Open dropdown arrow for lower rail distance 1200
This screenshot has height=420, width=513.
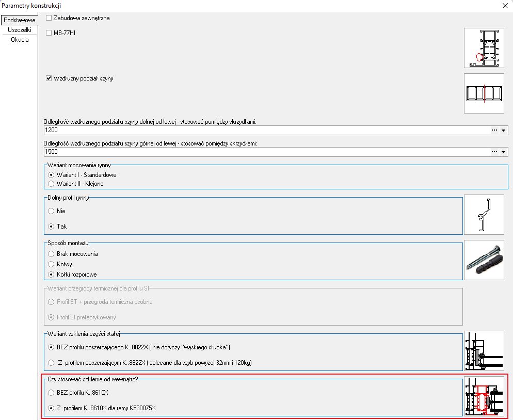coord(504,131)
